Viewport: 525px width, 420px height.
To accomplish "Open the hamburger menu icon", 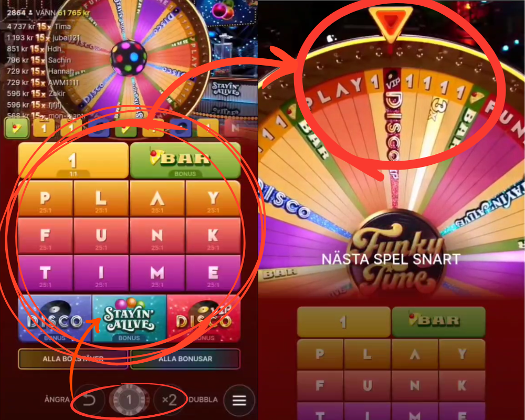I will pyautogui.click(x=239, y=400).
